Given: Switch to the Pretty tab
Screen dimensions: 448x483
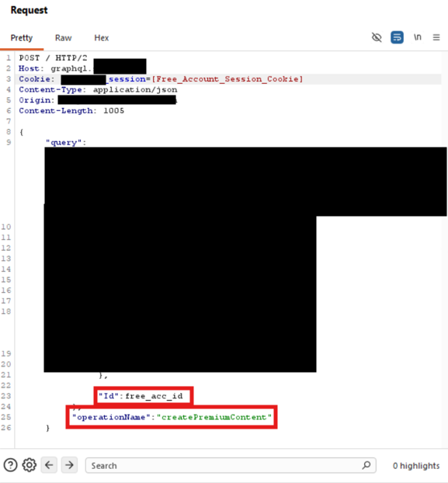Looking at the screenshot, I should pyautogui.click(x=22, y=38).
